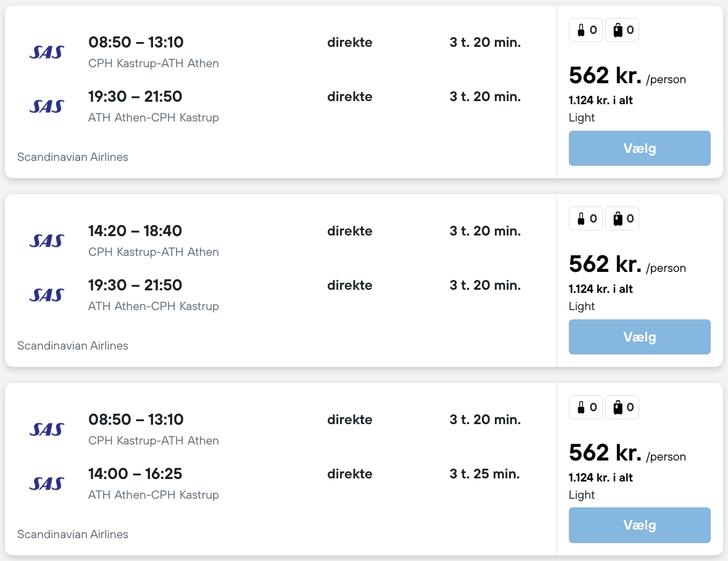Click carry-on baggage icon in second flight result
Screen dimensions: 728x561
(x=581, y=218)
